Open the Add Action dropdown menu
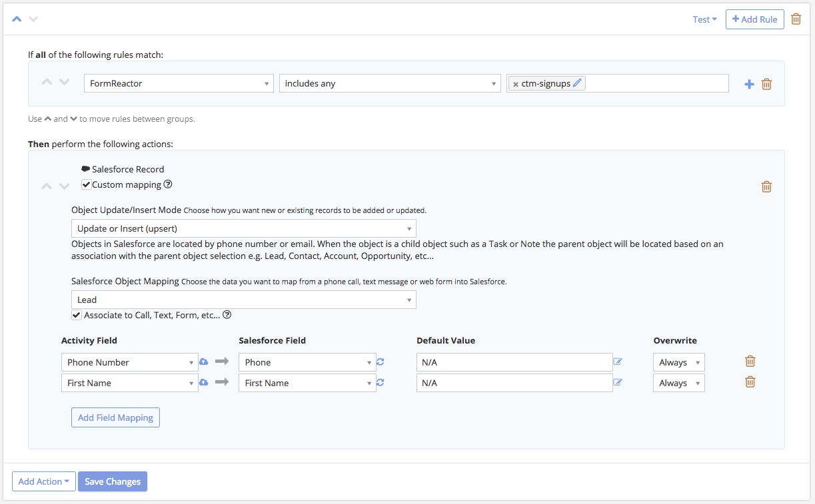815x504 pixels. point(44,481)
